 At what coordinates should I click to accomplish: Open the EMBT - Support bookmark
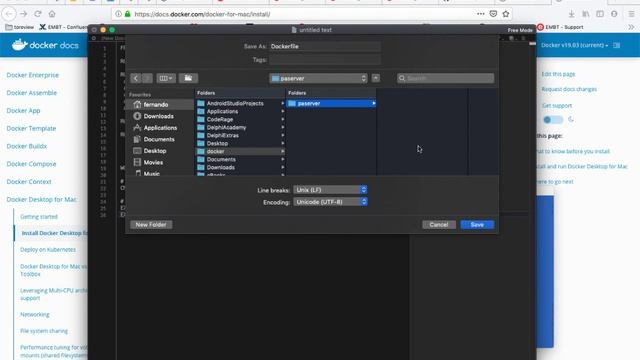(x=560, y=27)
